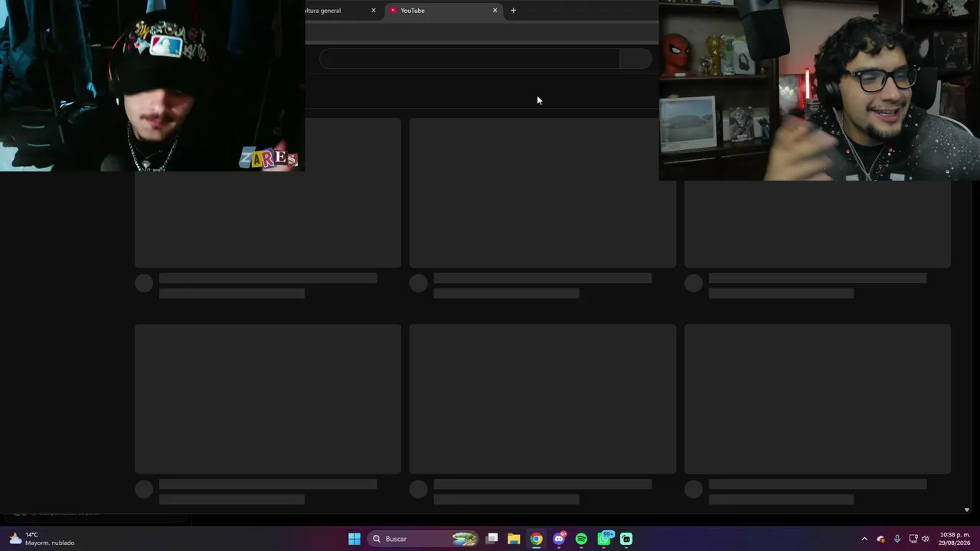Click the microphone tray icon
The width and height of the screenshot is (980, 551).
[x=897, y=539]
